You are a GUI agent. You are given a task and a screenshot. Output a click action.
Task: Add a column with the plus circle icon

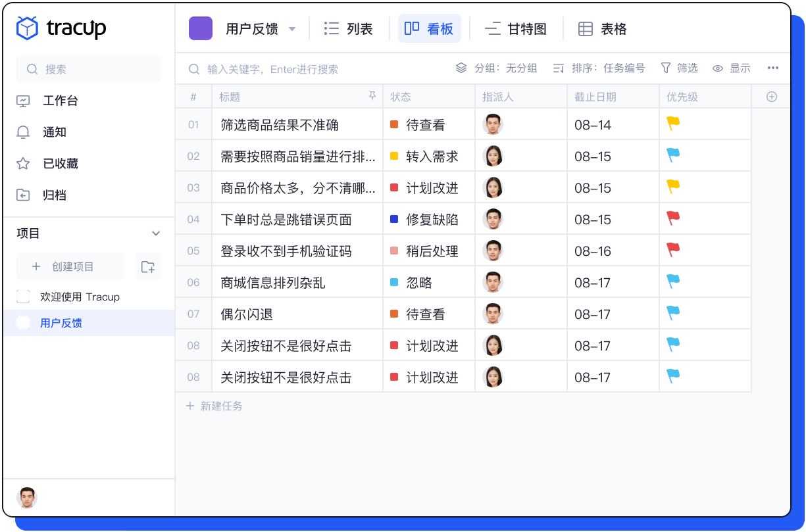pyautogui.click(x=772, y=97)
